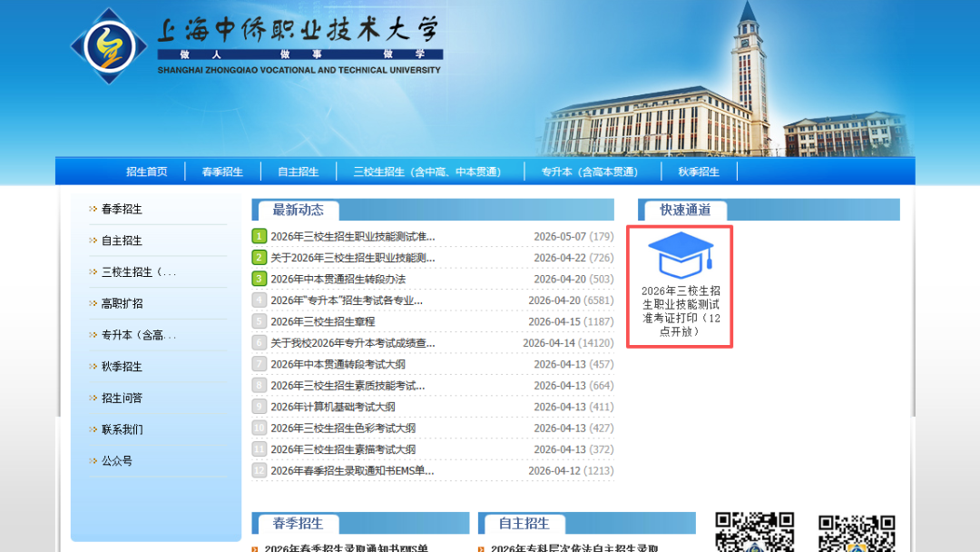Screen dimensions: 980x552
Task: Open 自主招生 in top navigation bar
Action: pyautogui.click(x=299, y=172)
